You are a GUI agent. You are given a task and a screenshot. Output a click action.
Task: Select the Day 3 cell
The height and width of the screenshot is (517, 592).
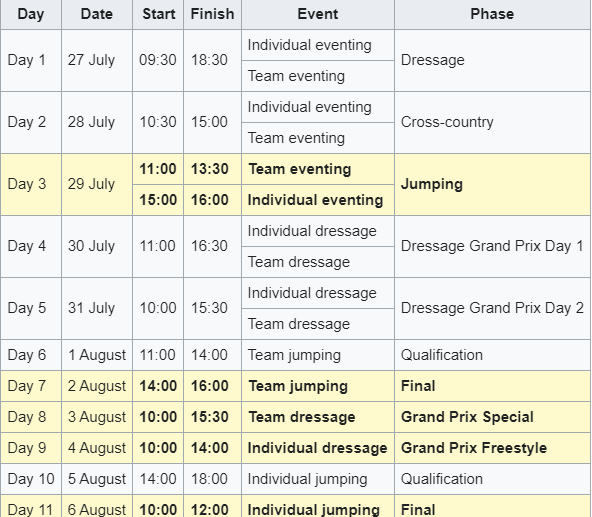pos(31,184)
